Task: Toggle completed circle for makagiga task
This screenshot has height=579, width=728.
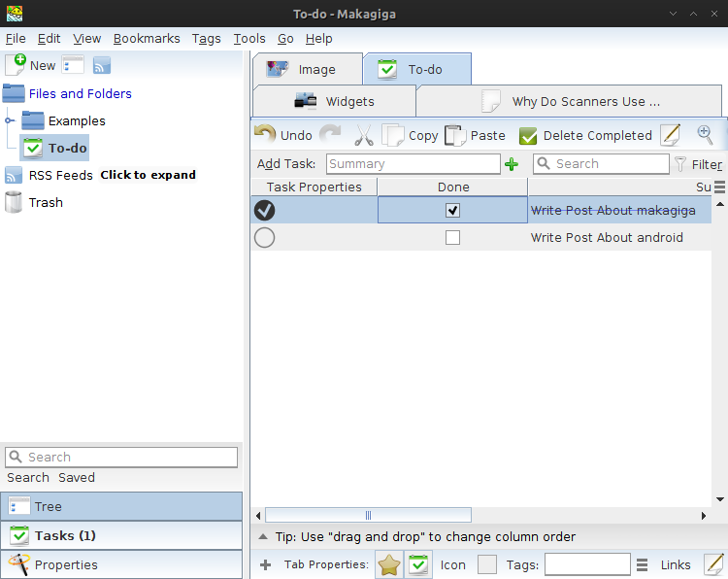Action: tap(264, 210)
